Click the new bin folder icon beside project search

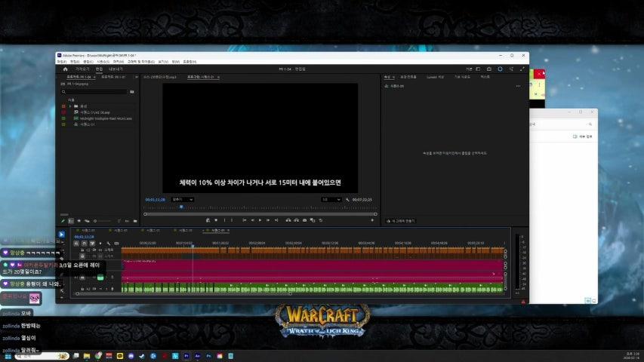click(x=132, y=92)
